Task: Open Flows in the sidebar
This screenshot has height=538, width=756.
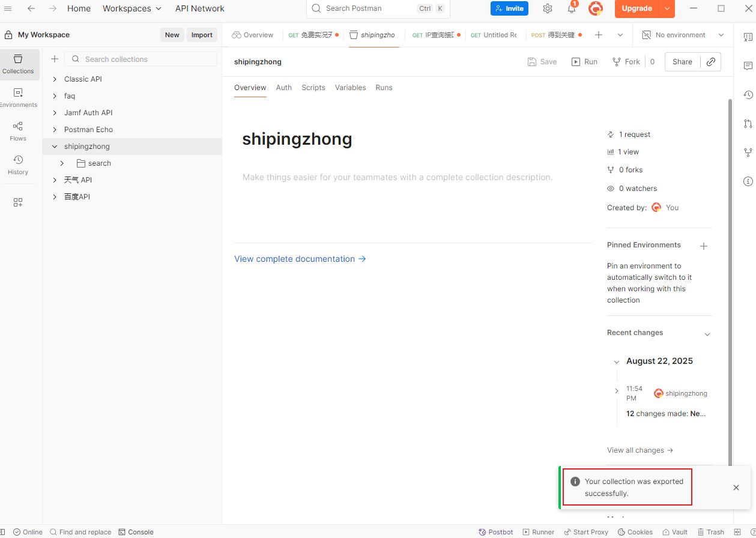Action: pos(18,131)
